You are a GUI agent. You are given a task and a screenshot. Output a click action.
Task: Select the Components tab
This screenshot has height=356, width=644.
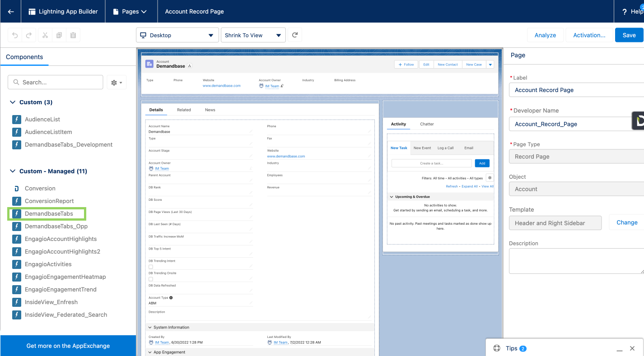pyautogui.click(x=24, y=57)
